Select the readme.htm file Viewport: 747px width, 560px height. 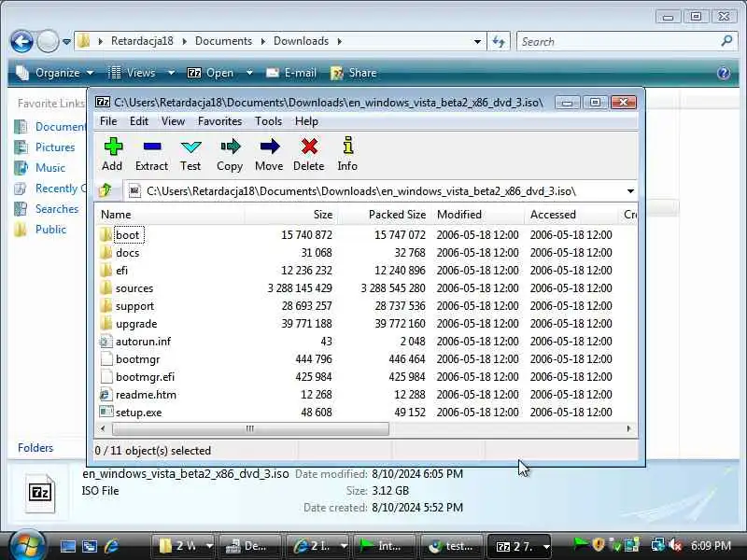coord(146,395)
